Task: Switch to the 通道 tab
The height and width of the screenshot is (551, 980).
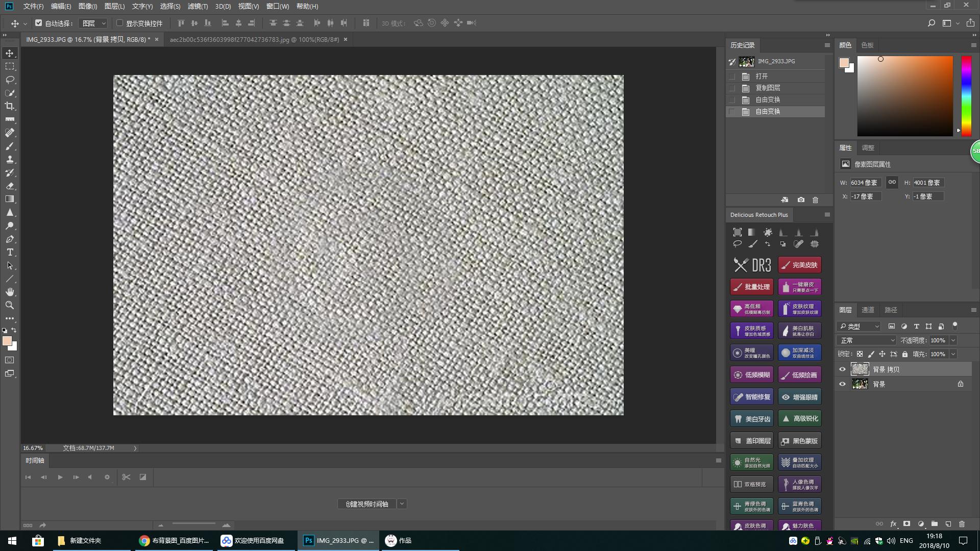Action: point(868,310)
